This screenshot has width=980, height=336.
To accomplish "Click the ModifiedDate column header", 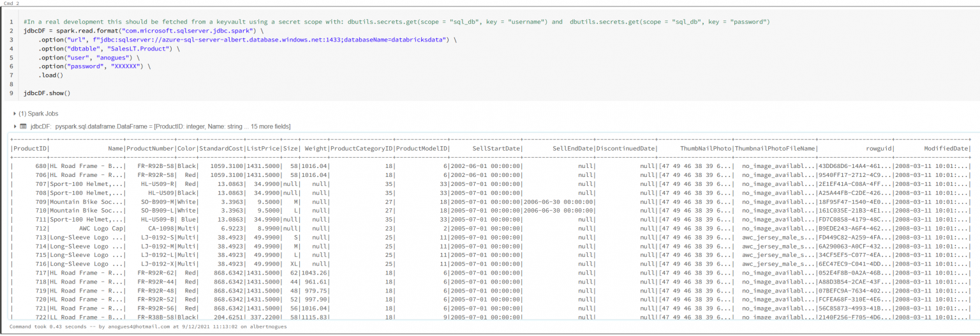I will point(946,149).
